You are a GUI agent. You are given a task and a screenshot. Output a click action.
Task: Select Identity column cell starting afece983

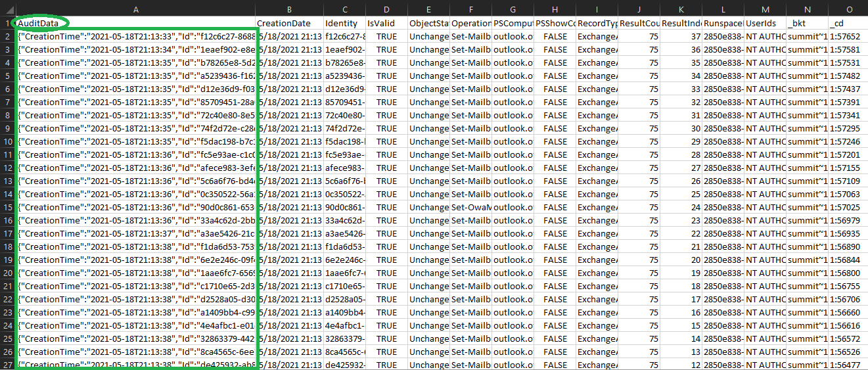tap(344, 168)
